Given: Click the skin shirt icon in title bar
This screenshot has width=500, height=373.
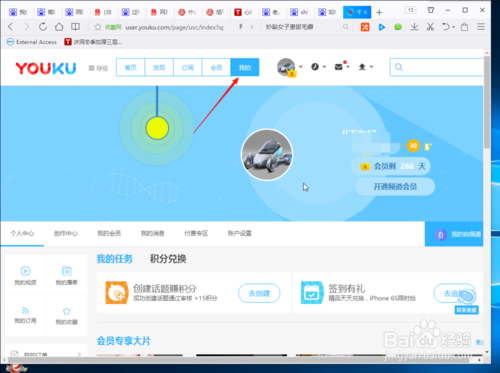Looking at the screenshot, I should coord(431,10).
